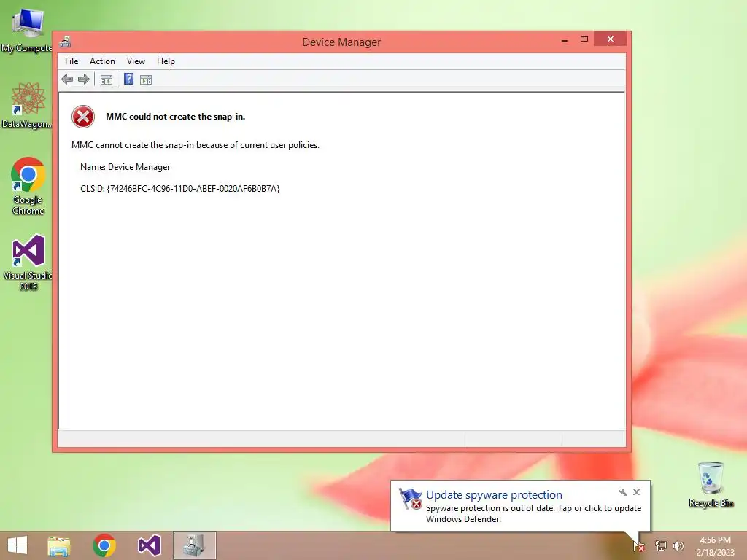747x560 pixels.
Task: Click the forward arrow in the toolbar
Action: tap(84, 79)
